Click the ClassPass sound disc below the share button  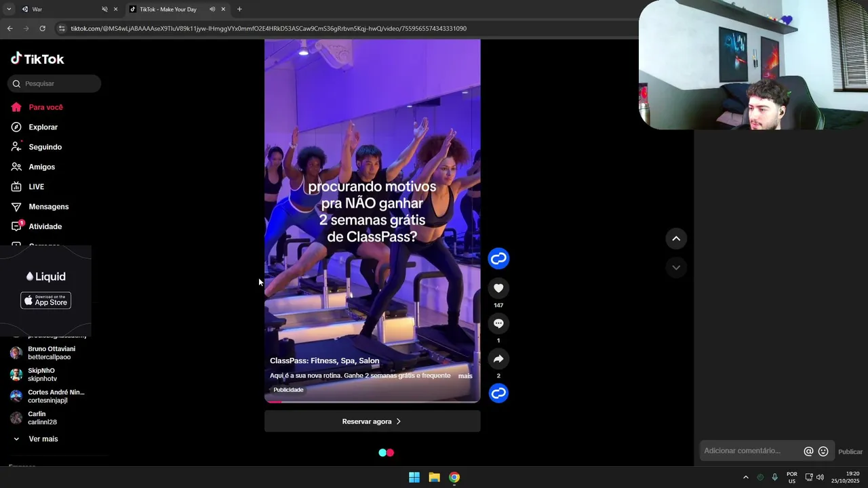tap(498, 393)
